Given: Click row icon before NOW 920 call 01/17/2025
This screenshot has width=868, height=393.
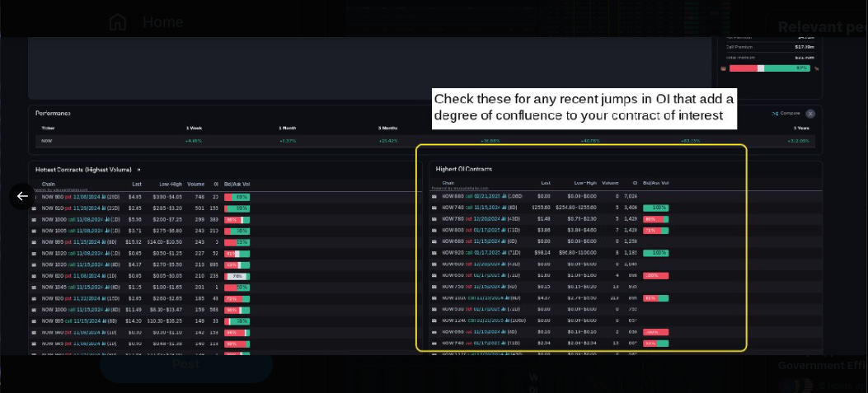Looking at the screenshot, I should click(434, 253).
